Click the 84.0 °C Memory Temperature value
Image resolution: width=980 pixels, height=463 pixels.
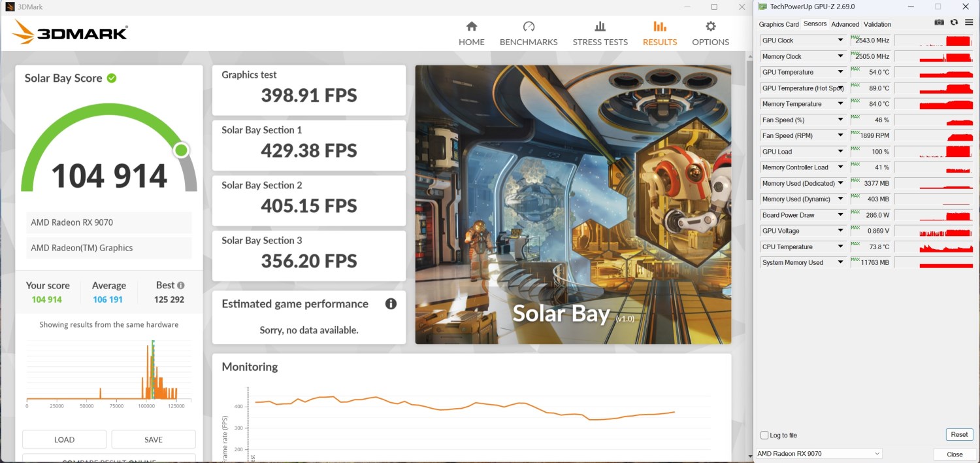click(879, 104)
